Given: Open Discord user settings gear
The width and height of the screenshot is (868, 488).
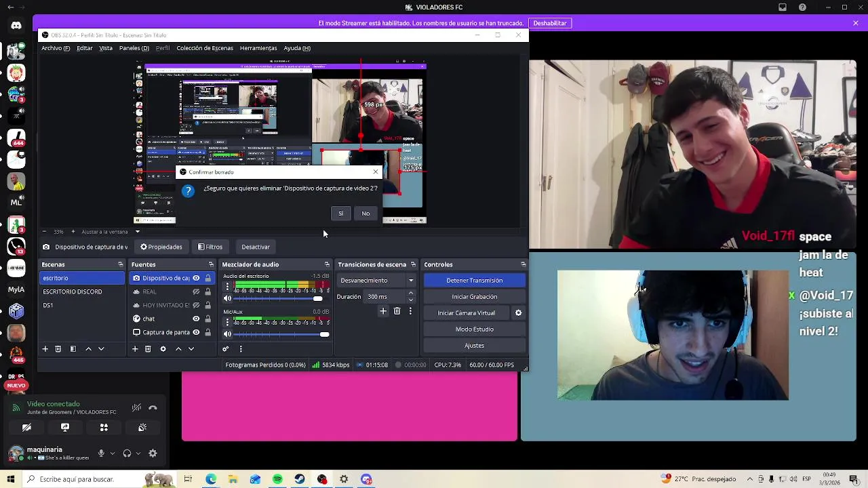Looking at the screenshot, I should click(x=153, y=453).
